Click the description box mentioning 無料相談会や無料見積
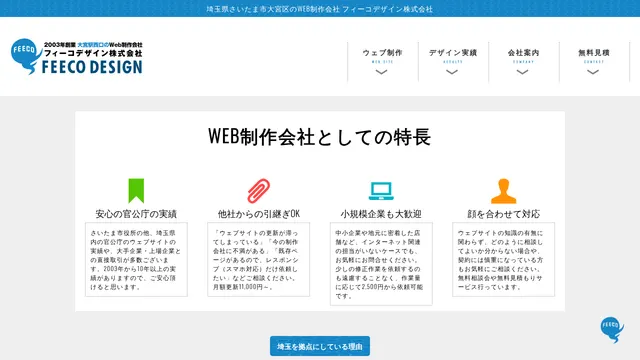Screen dimensions: 640x360 (504, 260)
